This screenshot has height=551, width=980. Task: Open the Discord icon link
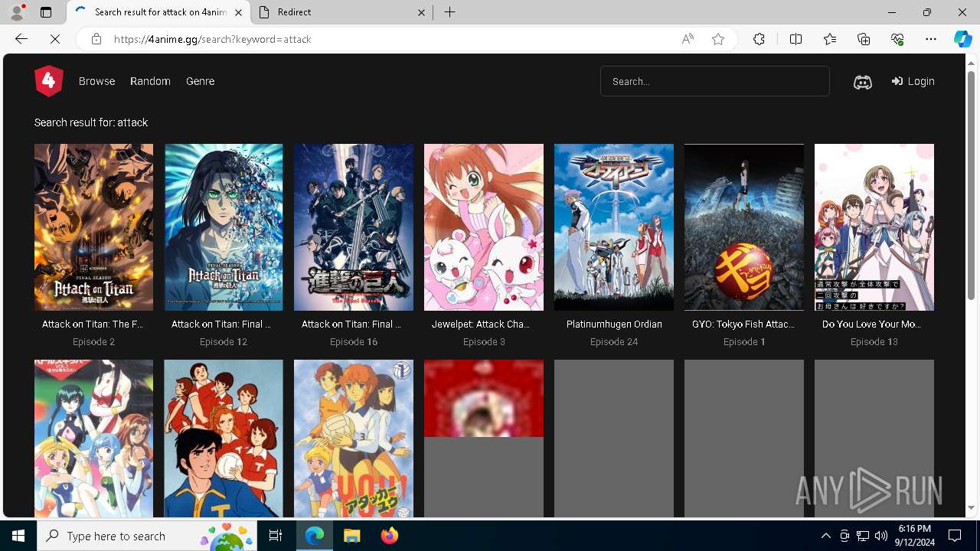pyautogui.click(x=862, y=82)
